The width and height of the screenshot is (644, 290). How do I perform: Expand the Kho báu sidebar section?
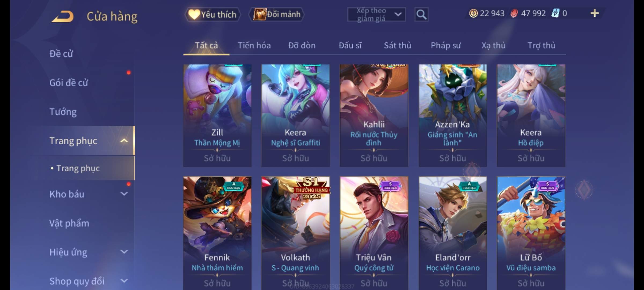pos(124,194)
